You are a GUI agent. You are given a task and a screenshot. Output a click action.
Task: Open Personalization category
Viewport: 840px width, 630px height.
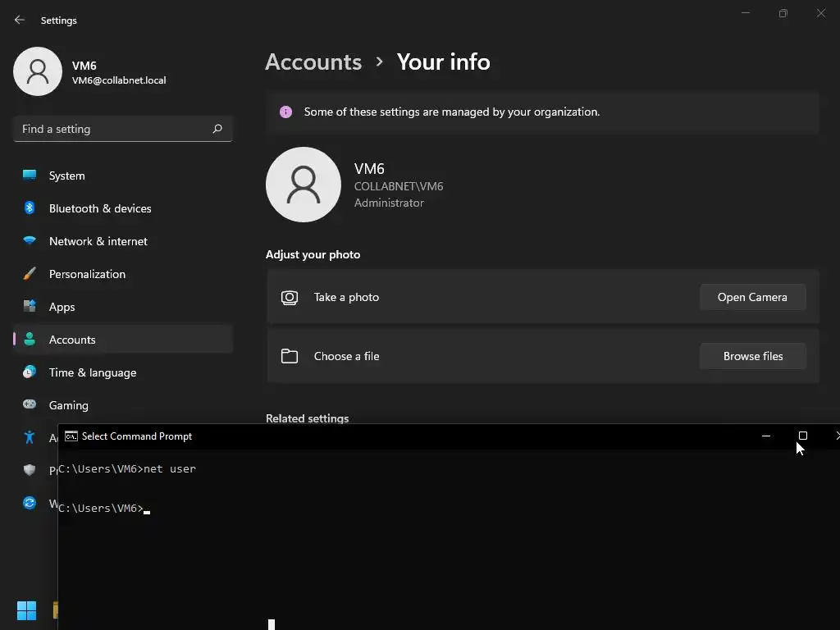click(x=123, y=274)
